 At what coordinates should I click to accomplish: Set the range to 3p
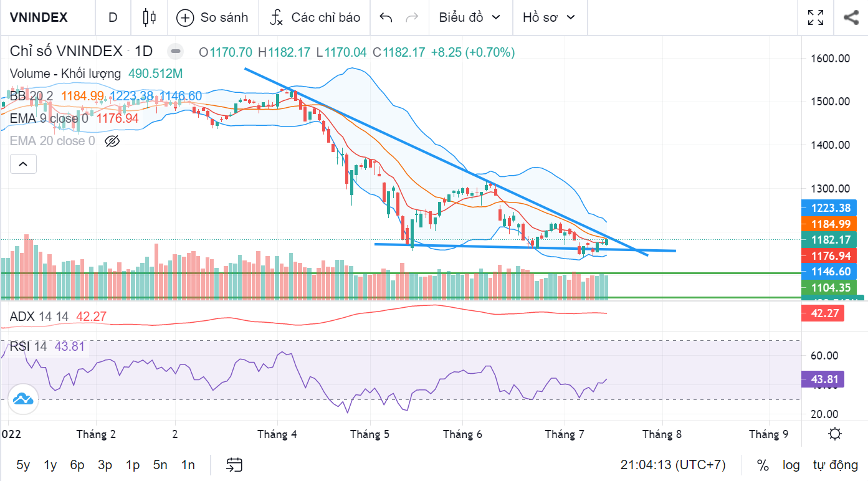pos(105,465)
